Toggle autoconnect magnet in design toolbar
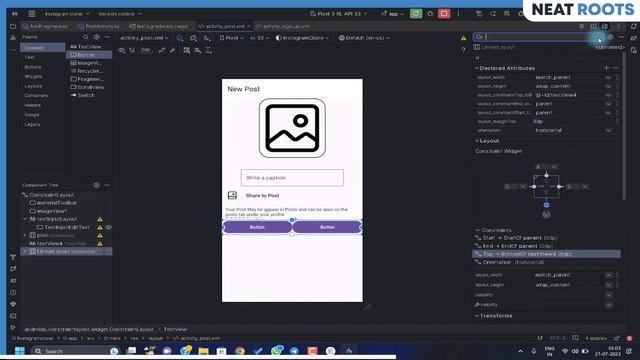 pyautogui.click(x=132, y=51)
